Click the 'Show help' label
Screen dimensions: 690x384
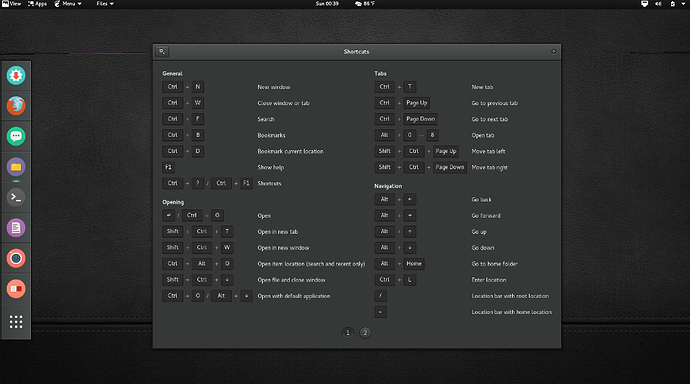(271, 167)
